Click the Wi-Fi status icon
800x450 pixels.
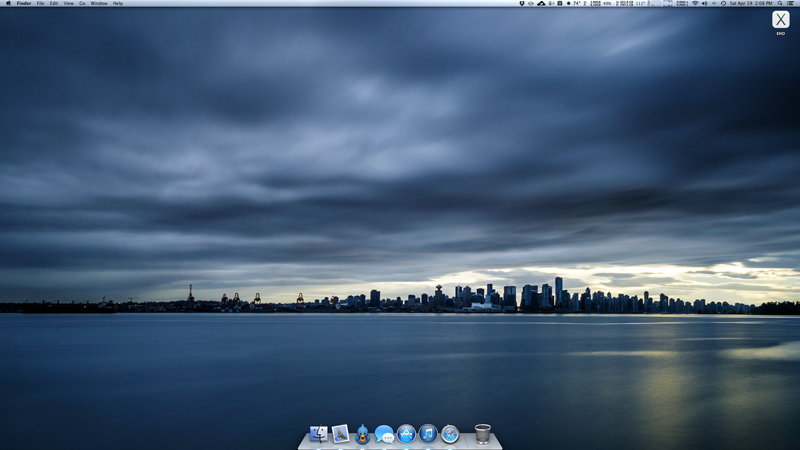pyautogui.click(x=695, y=3)
